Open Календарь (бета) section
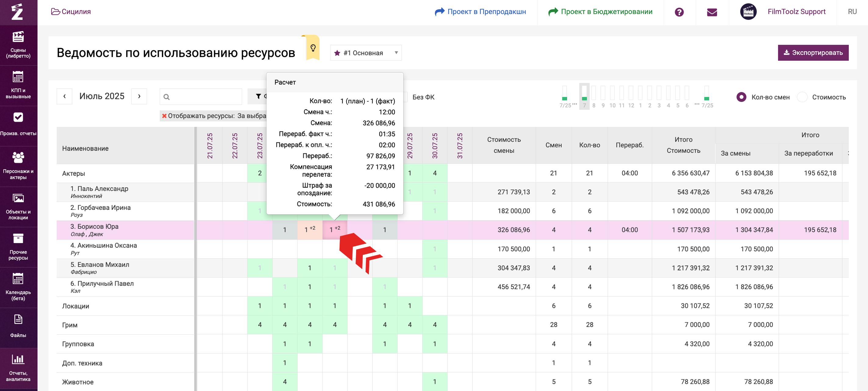 click(18, 287)
